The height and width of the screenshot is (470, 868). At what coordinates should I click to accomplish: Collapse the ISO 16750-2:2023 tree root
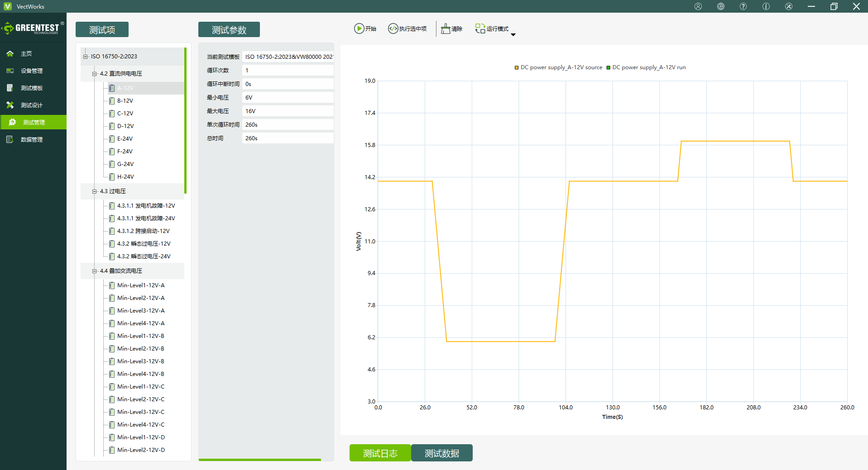[85, 57]
